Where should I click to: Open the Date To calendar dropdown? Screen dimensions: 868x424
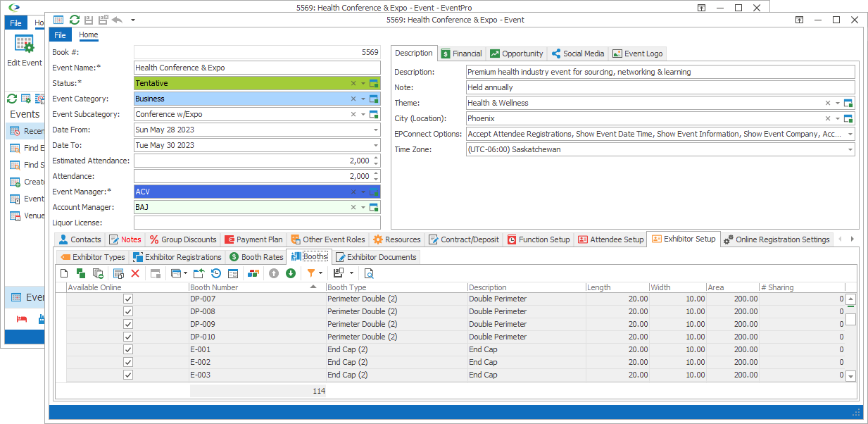click(376, 145)
